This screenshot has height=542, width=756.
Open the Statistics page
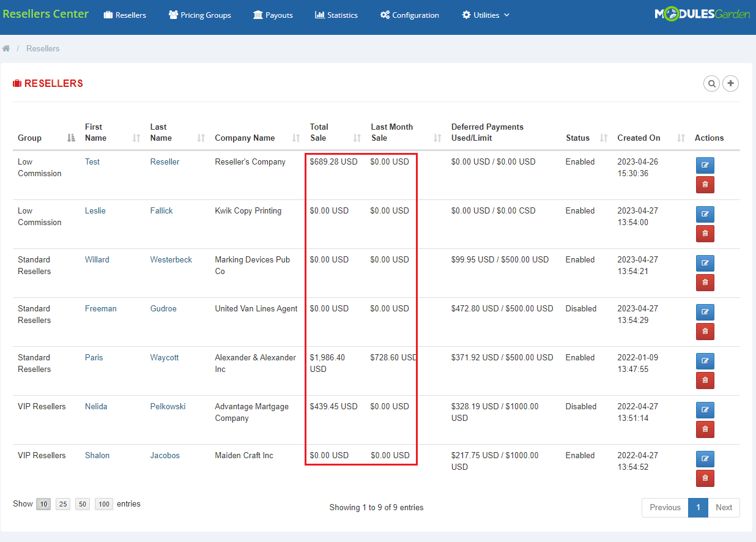tap(336, 15)
